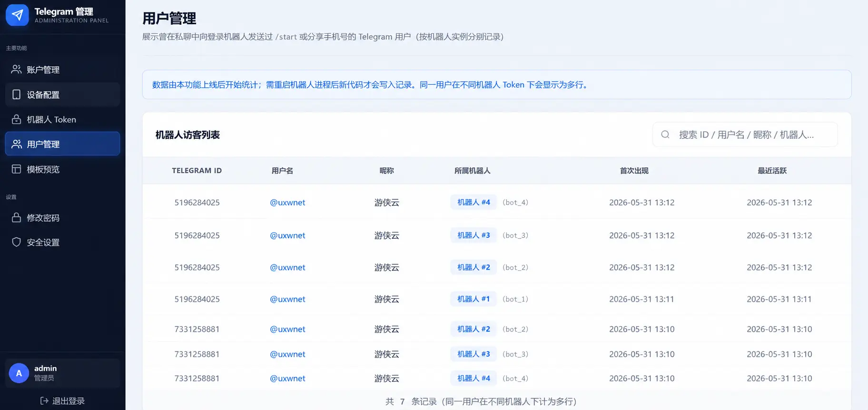
Task: Click @uxwnet link in 机器人 #2 13:12 row
Action: pyautogui.click(x=287, y=267)
